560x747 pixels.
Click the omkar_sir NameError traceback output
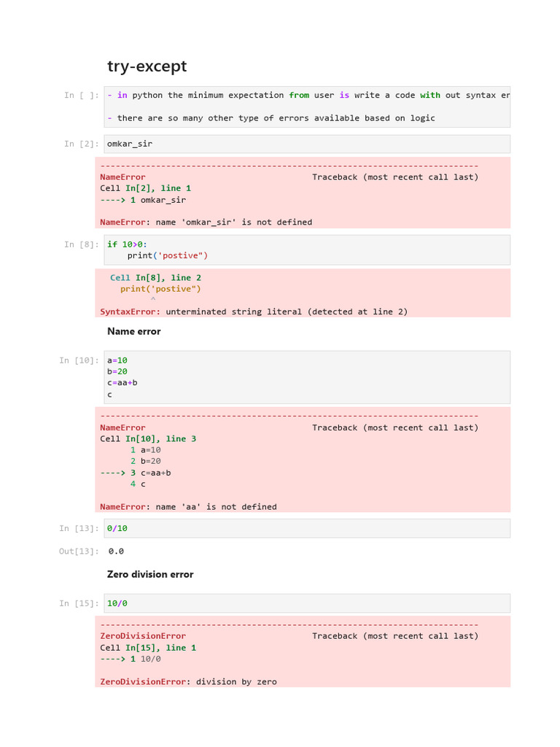click(303, 193)
